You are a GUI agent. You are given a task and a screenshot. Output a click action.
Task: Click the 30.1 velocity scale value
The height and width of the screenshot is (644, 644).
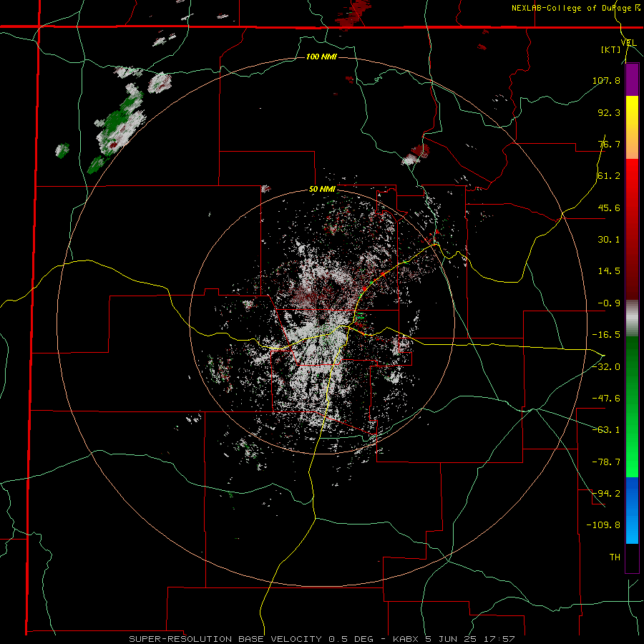609,240
